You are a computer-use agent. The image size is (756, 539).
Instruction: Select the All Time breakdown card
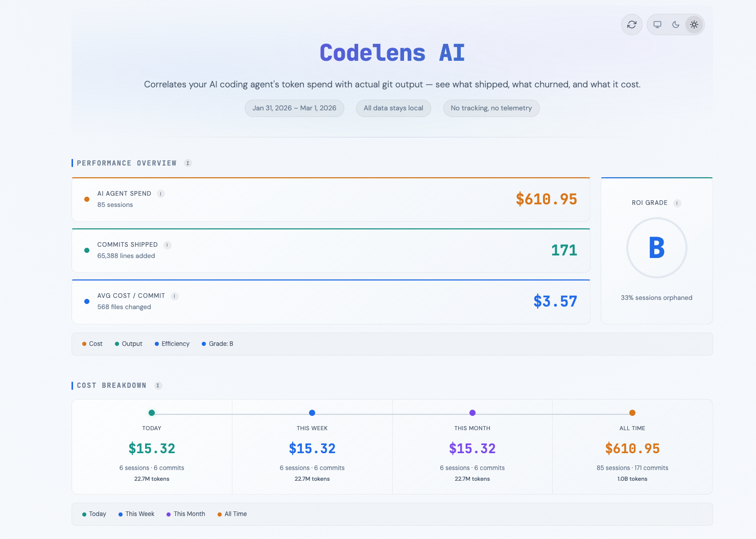pyautogui.click(x=632, y=447)
